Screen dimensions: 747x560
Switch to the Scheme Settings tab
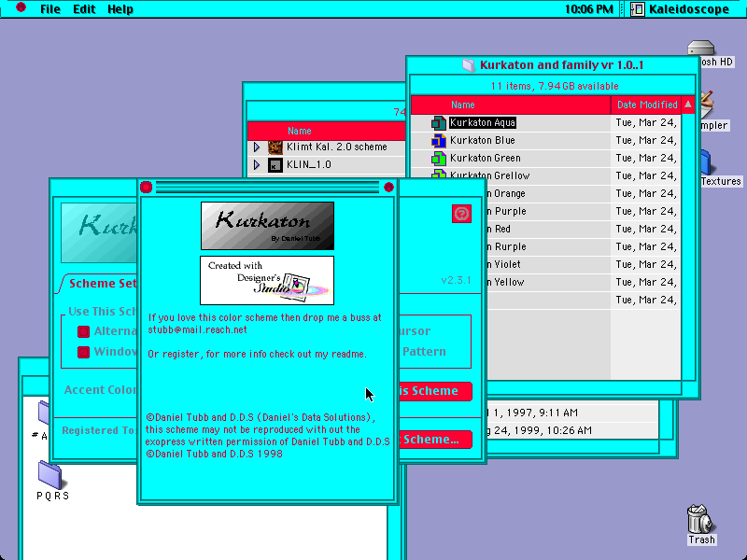click(102, 284)
